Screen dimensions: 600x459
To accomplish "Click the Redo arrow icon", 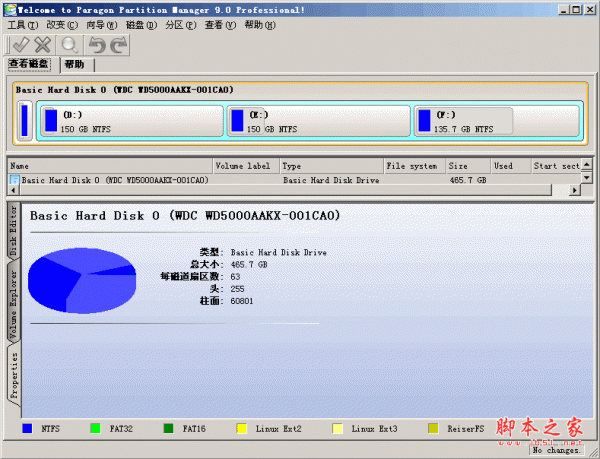I will click(x=119, y=45).
